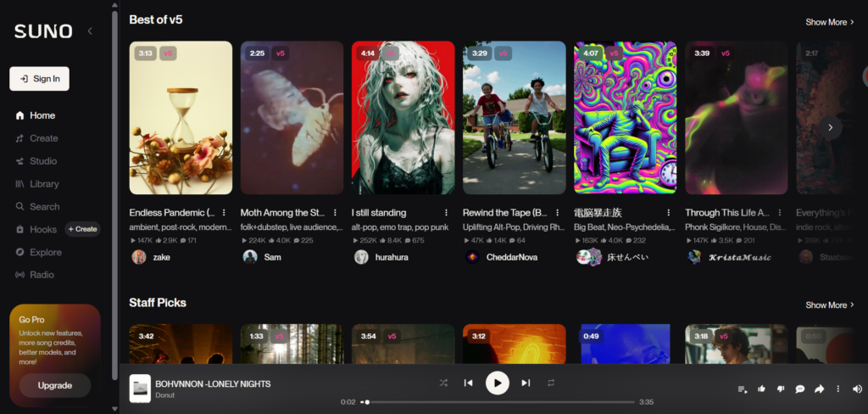The width and height of the screenshot is (868, 414).
Task: Go back to the previous track
Action: coord(468,383)
